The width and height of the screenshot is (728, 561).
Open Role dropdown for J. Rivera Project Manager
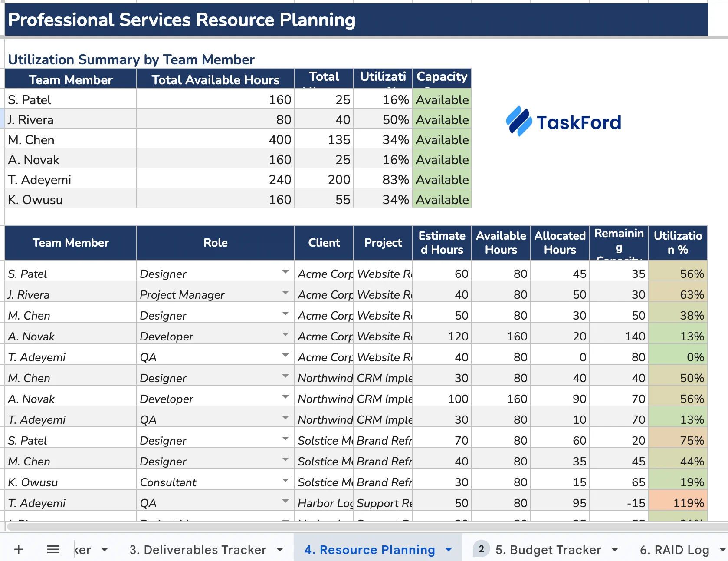(x=285, y=293)
